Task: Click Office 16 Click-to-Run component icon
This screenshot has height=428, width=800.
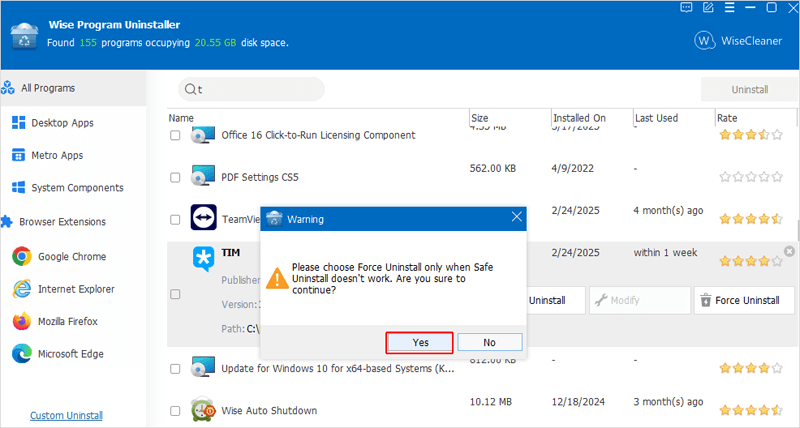Action: (203, 135)
